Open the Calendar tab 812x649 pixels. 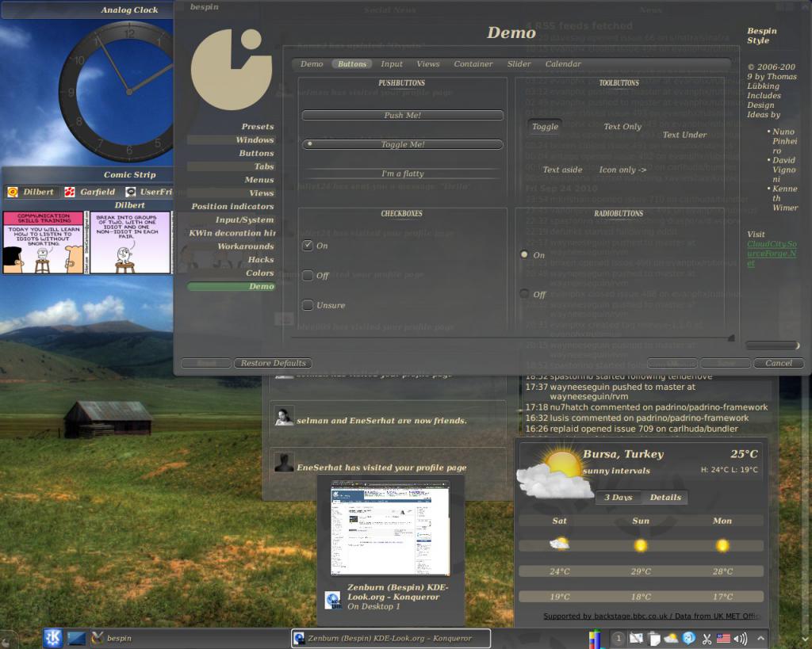(x=563, y=63)
